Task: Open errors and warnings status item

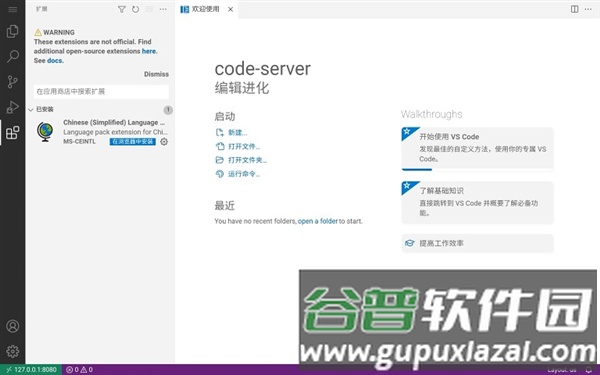Action: click(80, 370)
